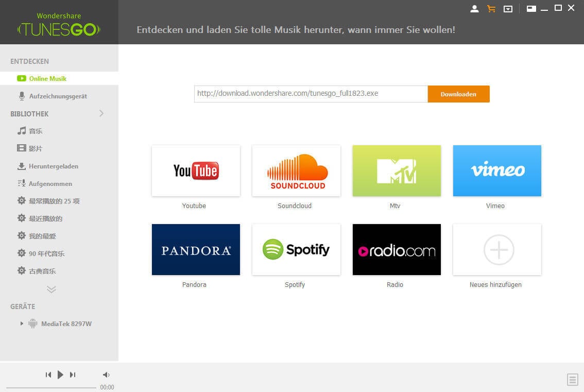Expand more playlists with double chevron
Screen dimensions: 584x392
coord(51,289)
